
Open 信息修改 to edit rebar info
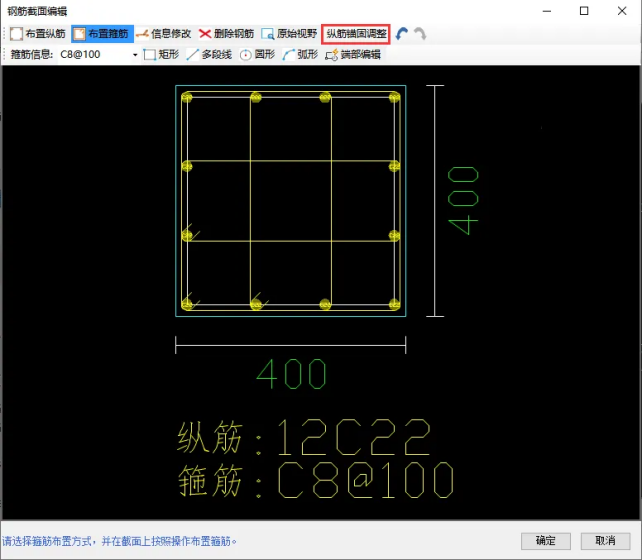(164, 33)
